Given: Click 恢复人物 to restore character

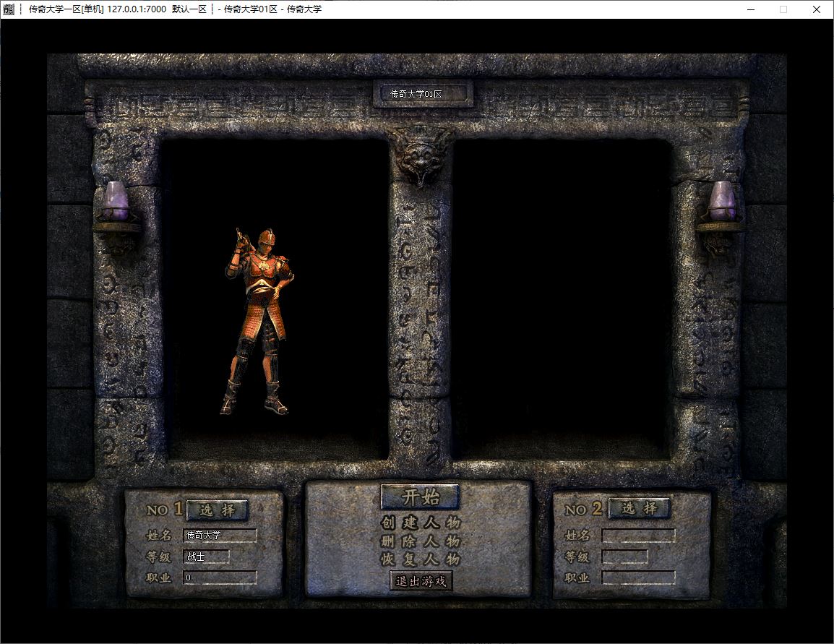Looking at the screenshot, I should click(x=420, y=559).
